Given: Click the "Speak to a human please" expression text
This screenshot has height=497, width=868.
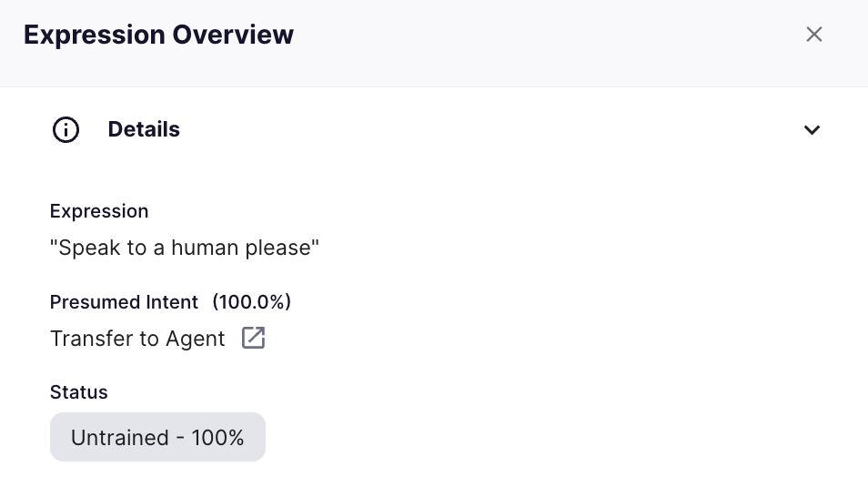Looking at the screenshot, I should click(x=185, y=248).
